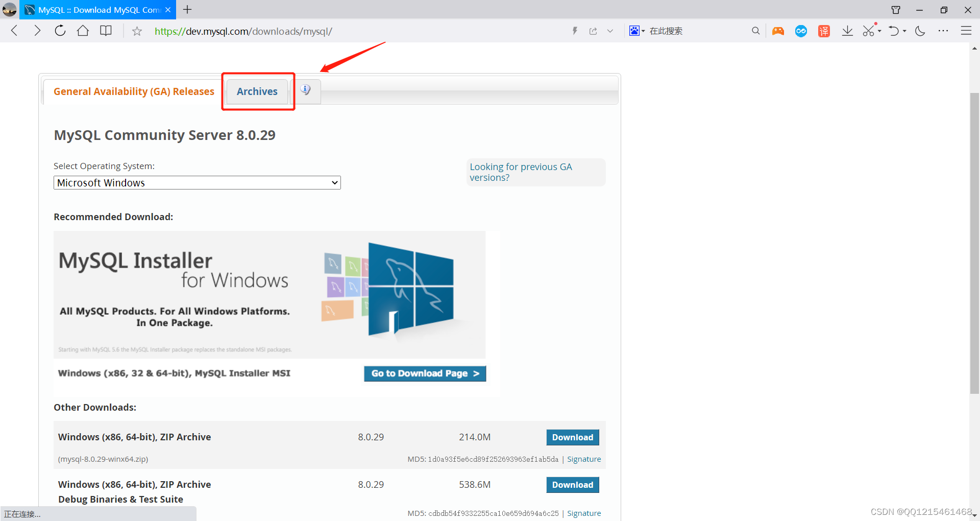Viewport: 980px width, 521px height.
Task: Expand the share options chevron
Action: point(610,31)
